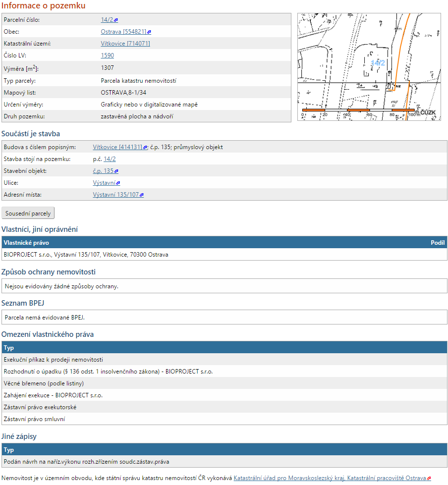Click external icon next to č.p. 135
Viewport: 448px width, 485px height.
click(x=116, y=171)
